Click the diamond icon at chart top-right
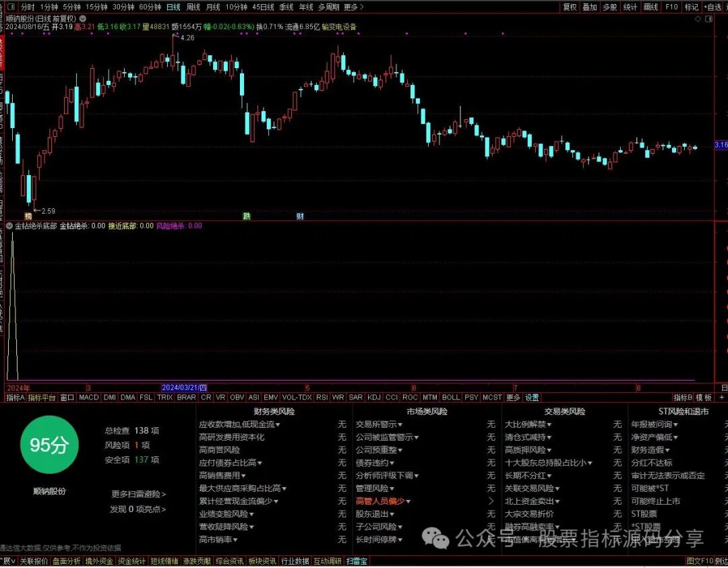The image size is (728, 568). point(698,19)
